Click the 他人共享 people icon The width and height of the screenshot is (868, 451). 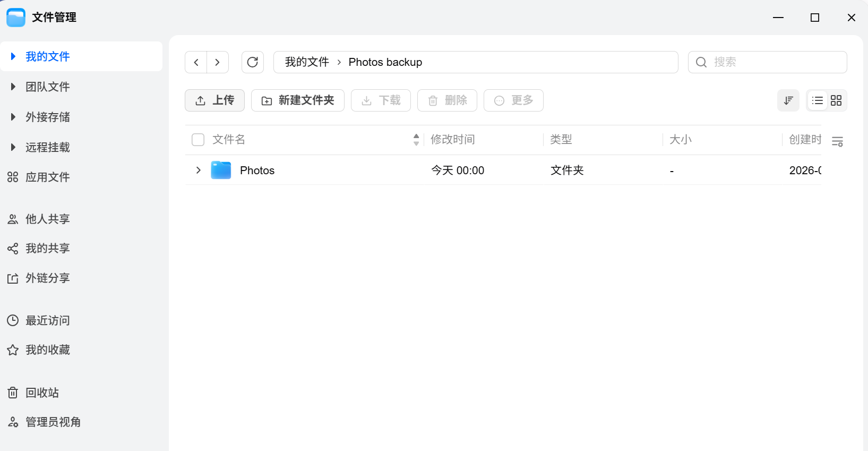13,219
